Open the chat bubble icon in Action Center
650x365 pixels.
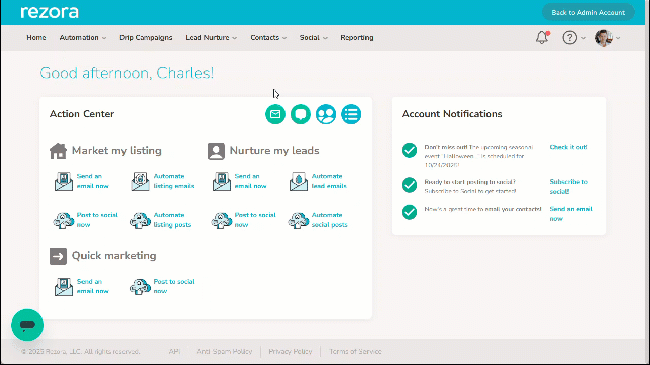click(301, 114)
